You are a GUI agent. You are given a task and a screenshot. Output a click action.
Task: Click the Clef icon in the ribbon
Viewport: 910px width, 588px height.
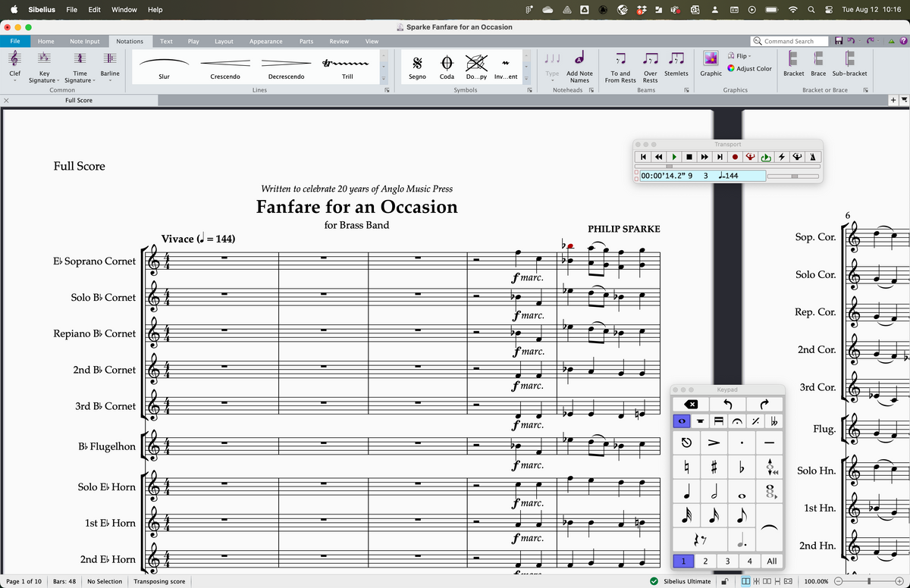coord(15,59)
